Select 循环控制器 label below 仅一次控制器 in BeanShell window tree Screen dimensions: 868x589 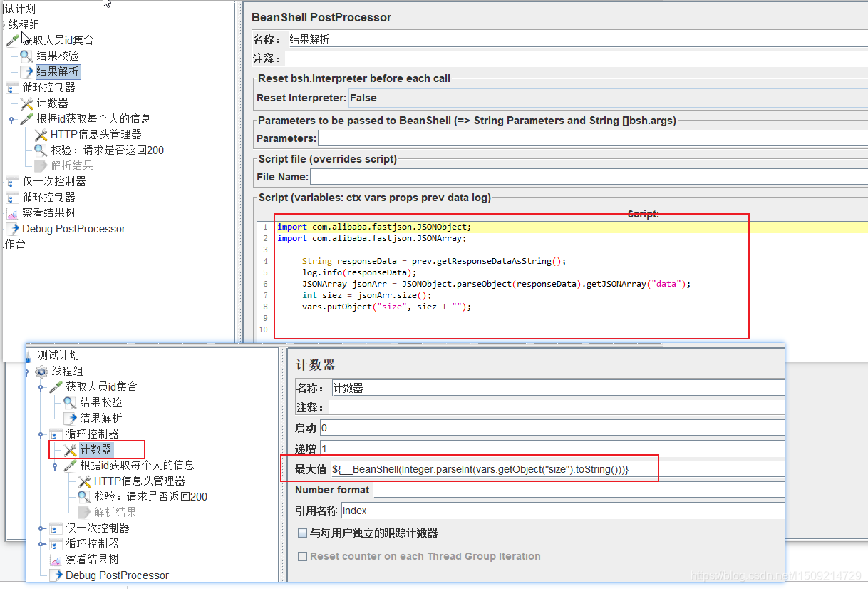(x=48, y=197)
